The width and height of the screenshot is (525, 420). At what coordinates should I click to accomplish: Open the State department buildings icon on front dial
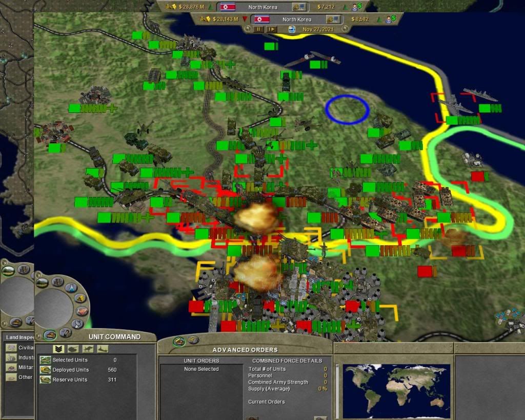[x=57, y=281]
